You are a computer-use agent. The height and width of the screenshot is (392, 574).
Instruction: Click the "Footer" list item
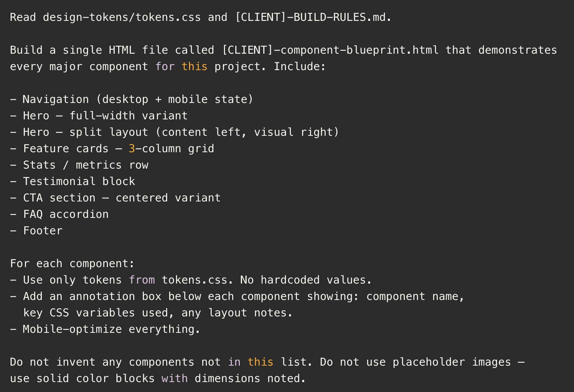tap(43, 231)
